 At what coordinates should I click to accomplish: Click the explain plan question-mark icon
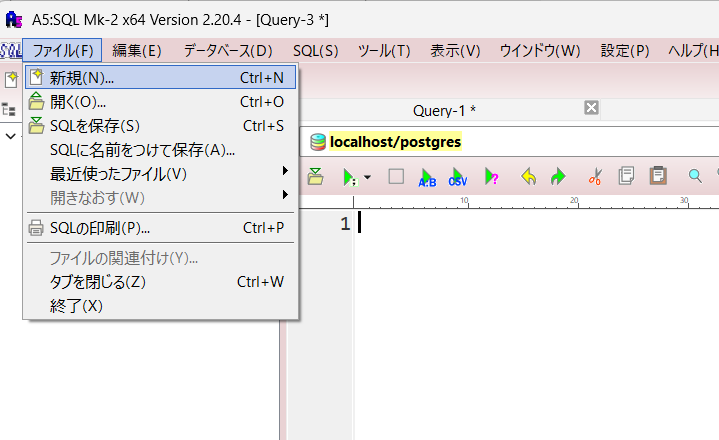[492, 177]
